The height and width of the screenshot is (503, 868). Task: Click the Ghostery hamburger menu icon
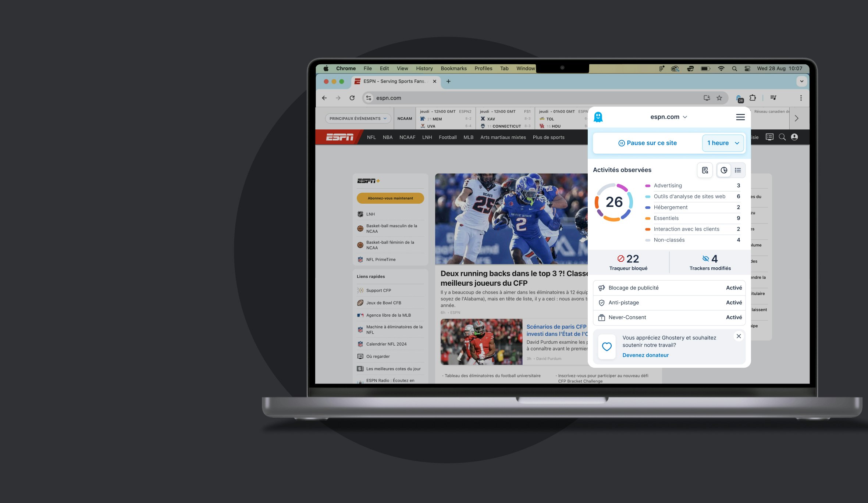740,117
